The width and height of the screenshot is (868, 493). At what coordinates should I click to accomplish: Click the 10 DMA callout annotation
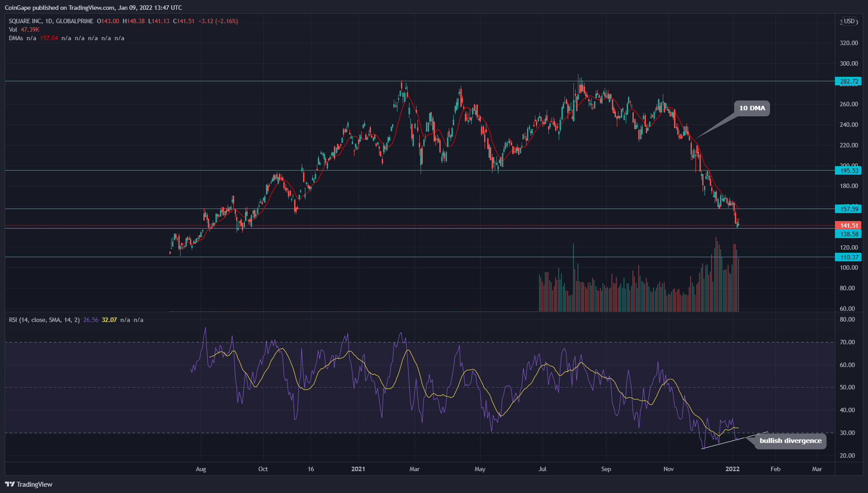click(752, 108)
